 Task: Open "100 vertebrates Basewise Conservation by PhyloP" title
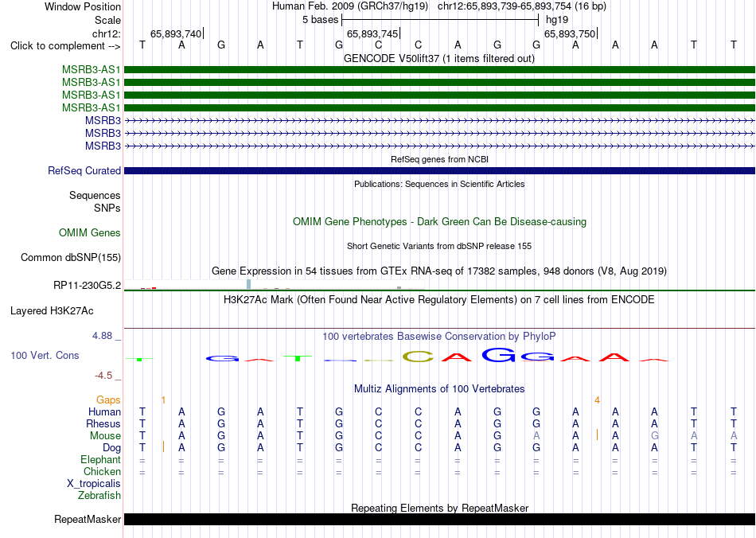point(439,337)
